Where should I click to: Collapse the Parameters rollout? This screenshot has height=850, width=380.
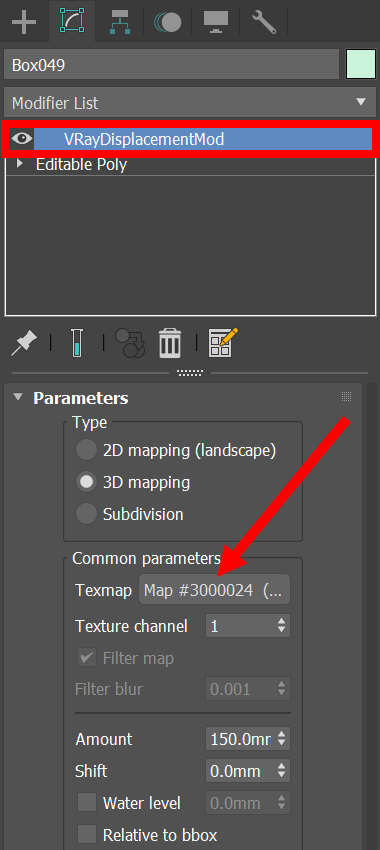coord(19,397)
